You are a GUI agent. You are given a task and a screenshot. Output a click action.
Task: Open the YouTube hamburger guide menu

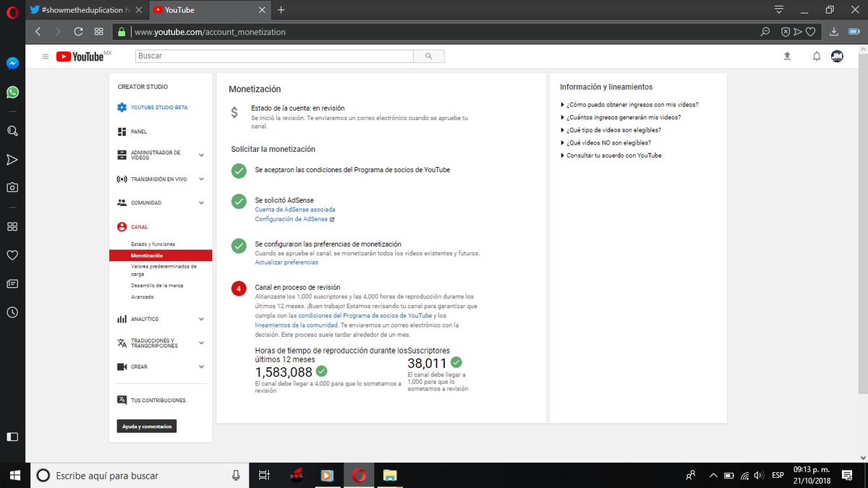[x=46, y=56]
